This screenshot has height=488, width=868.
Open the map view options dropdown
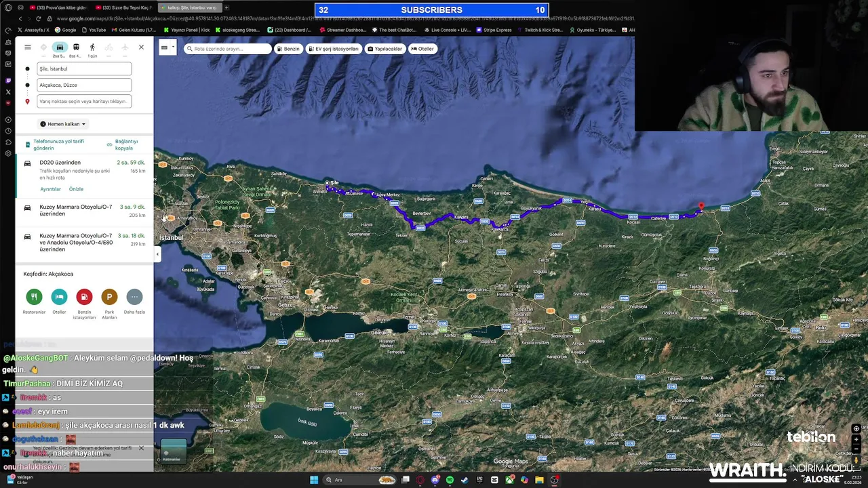167,48
